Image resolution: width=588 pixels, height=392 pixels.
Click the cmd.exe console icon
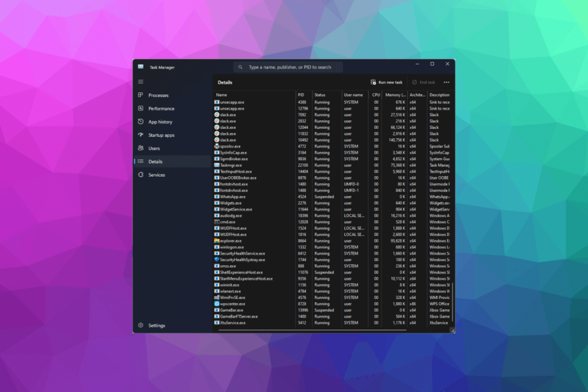[x=217, y=222]
